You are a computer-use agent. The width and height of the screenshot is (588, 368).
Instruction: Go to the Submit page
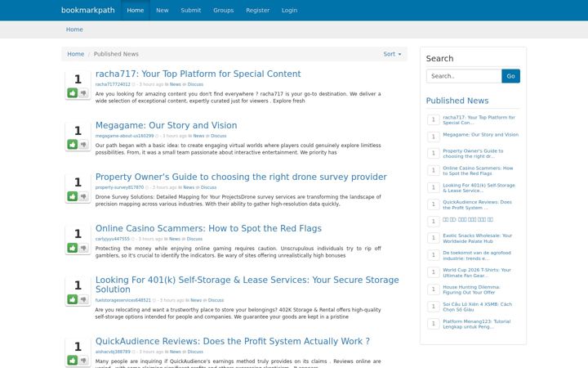click(x=191, y=10)
